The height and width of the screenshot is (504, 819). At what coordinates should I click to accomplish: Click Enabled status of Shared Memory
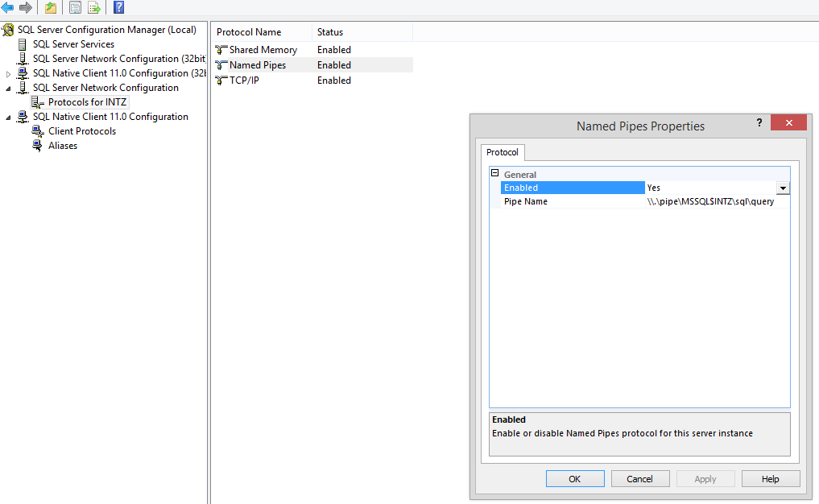click(x=333, y=50)
